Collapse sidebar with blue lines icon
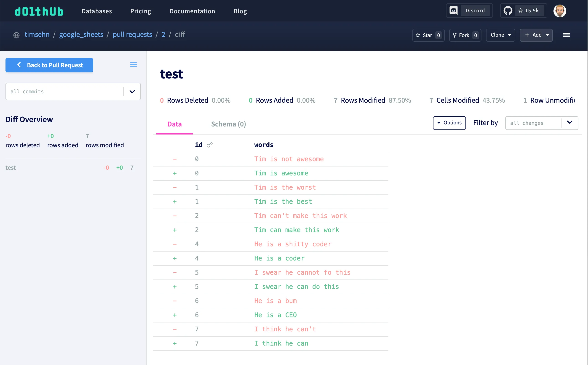588x365 pixels. pyautogui.click(x=134, y=64)
